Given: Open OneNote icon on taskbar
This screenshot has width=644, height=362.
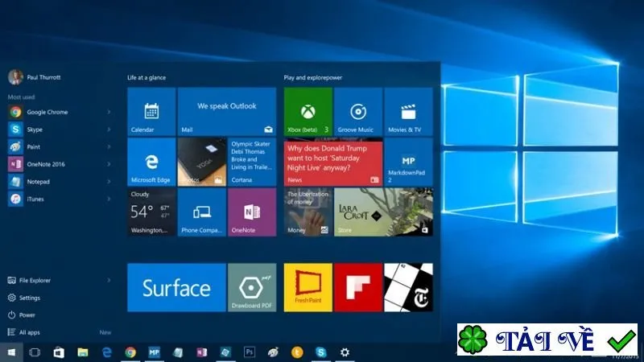Looking at the screenshot, I should click(202, 352).
